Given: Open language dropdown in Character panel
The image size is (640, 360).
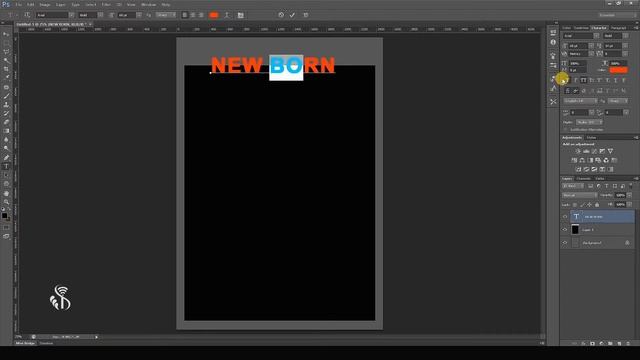Looking at the screenshot, I should coord(580,101).
